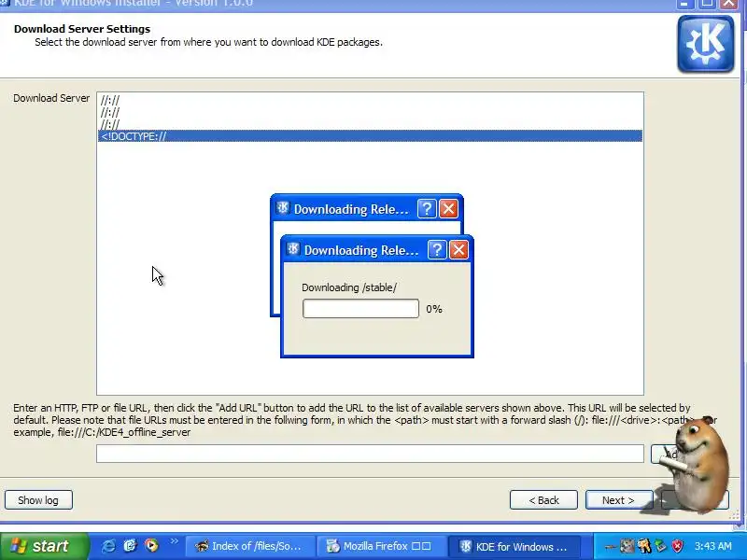Click KDE icon in front dialog title
Image resolution: width=747 pixels, height=560 pixels.
293,249
